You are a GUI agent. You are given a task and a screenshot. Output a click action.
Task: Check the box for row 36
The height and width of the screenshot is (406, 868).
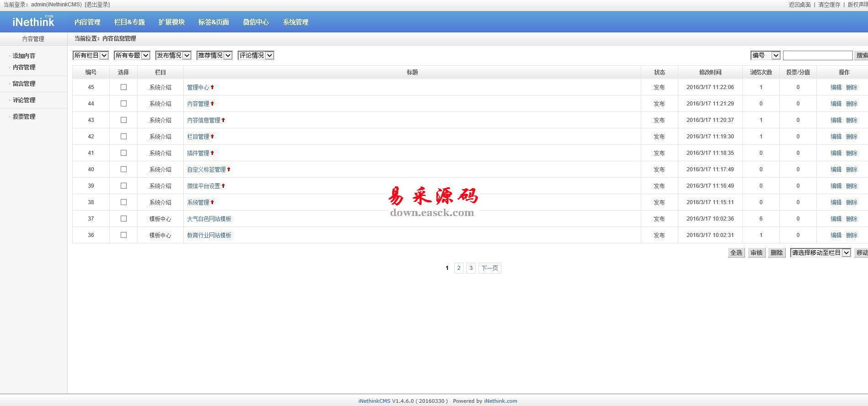point(123,235)
